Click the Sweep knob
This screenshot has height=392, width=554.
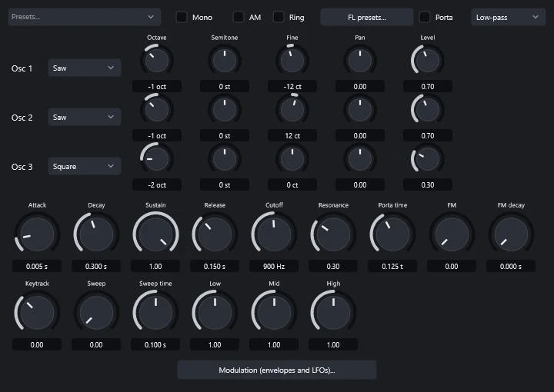(x=96, y=312)
